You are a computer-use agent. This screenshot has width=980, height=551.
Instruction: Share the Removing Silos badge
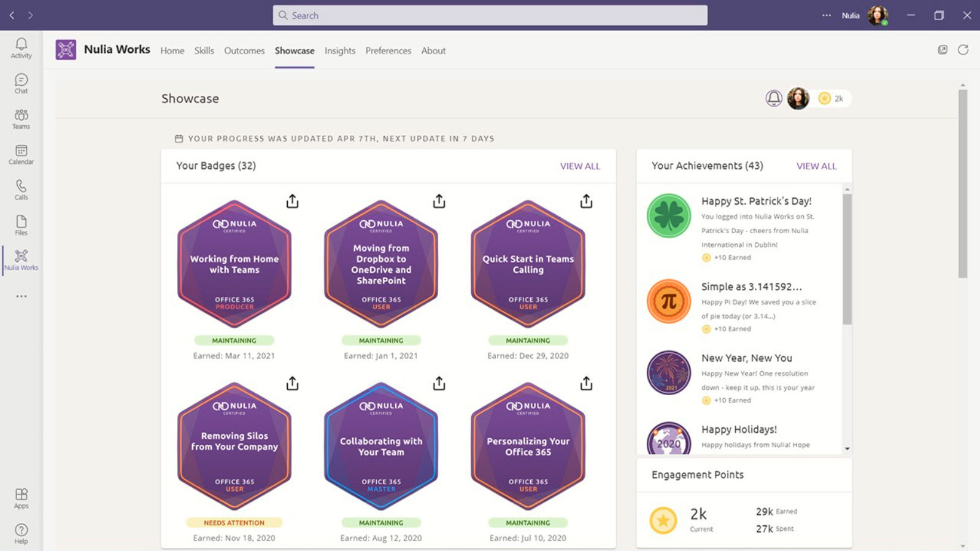tap(292, 383)
